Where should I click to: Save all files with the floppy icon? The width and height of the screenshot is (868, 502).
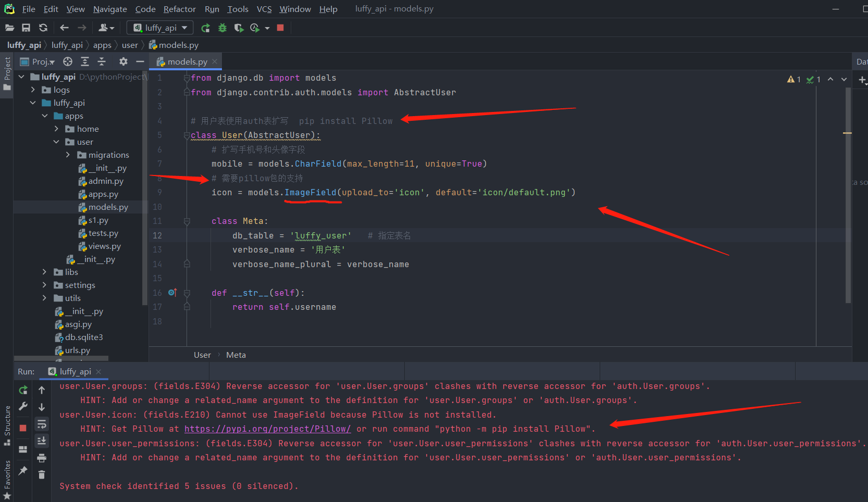pyautogui.click(x=26, y=28)
